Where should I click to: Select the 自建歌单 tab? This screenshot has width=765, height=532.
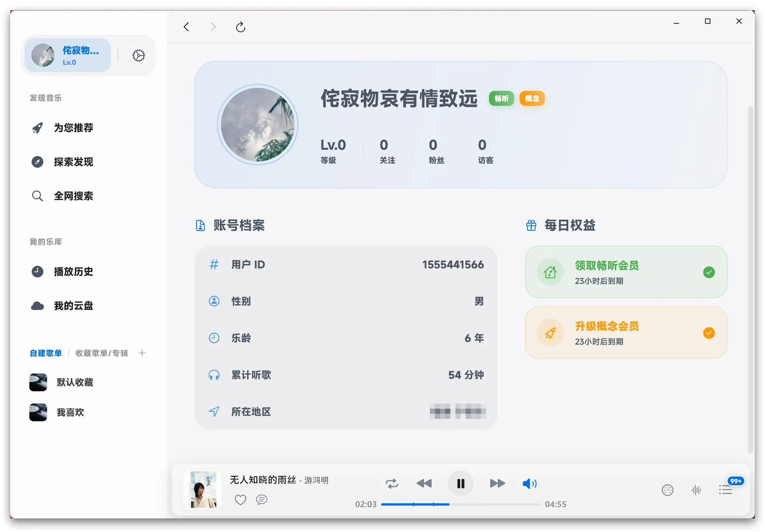click(x=46, y=353)
